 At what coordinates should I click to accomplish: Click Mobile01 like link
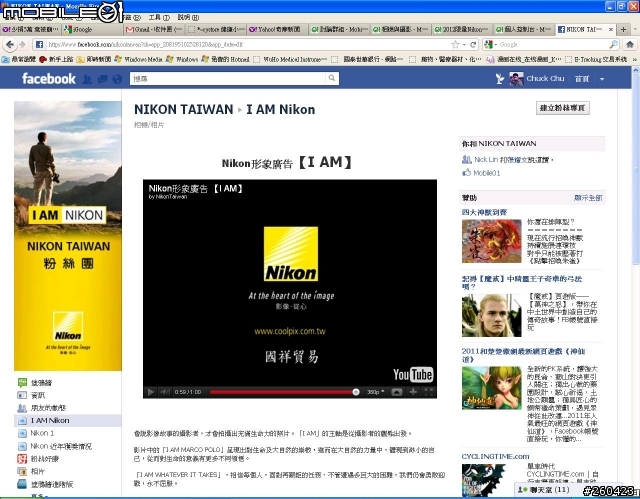point(487,173)
